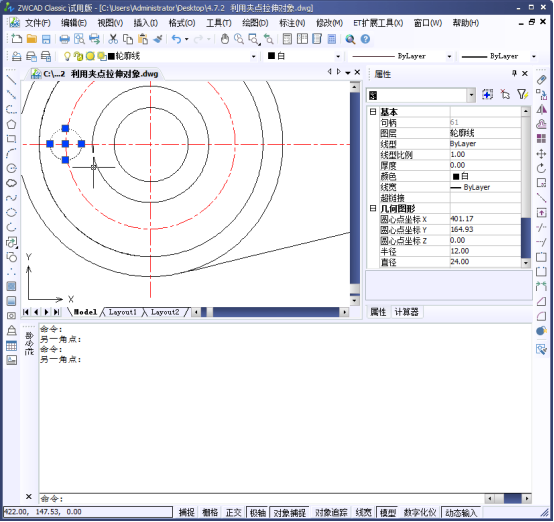Click the 半径 value field 12.00
This screenshot has height=522, width=554.
click(485, 251)
